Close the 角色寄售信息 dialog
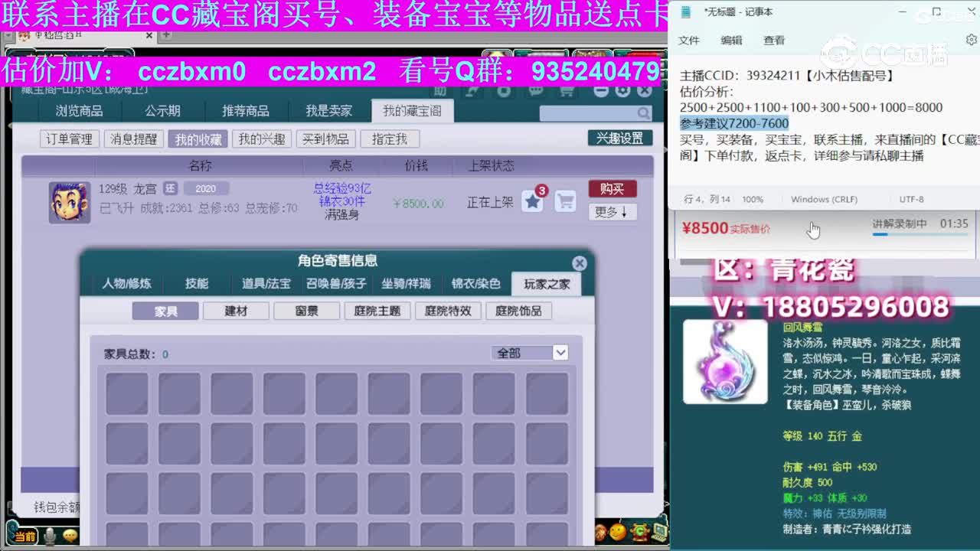This screenshot has width=980, height=551. click(580, 262)
